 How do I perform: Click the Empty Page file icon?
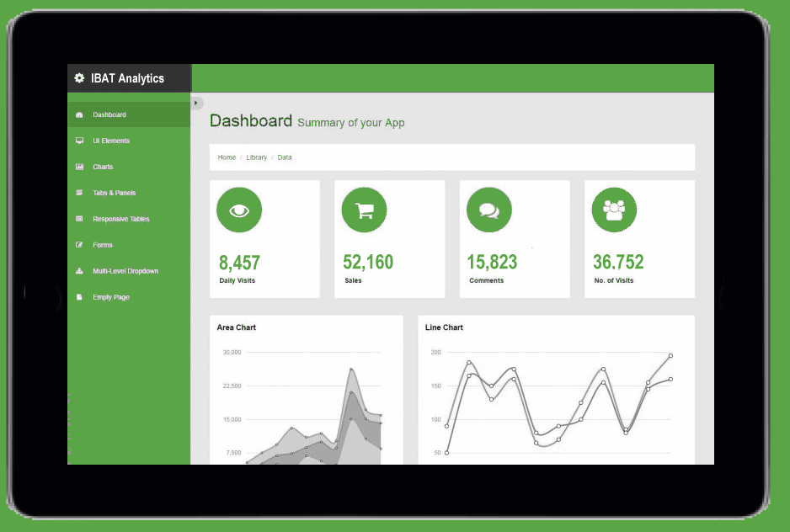point(79,297)
